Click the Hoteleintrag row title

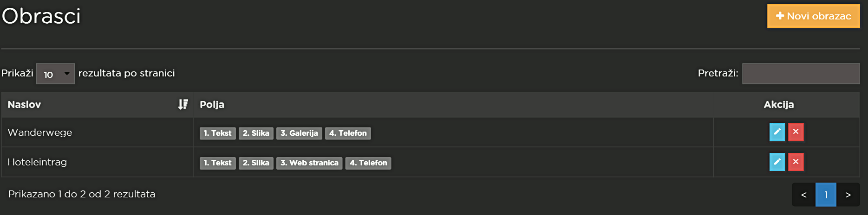pos(37,162)
